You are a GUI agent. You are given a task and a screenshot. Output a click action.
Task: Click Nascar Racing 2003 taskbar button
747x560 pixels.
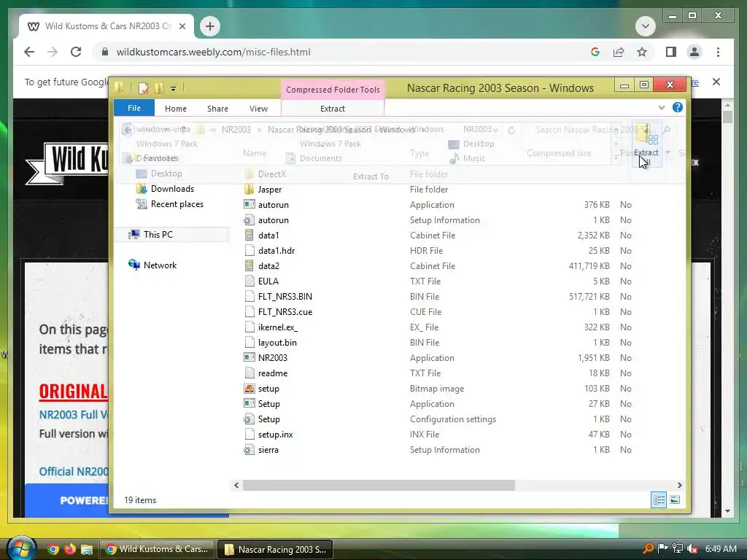[x=274, y=549]
